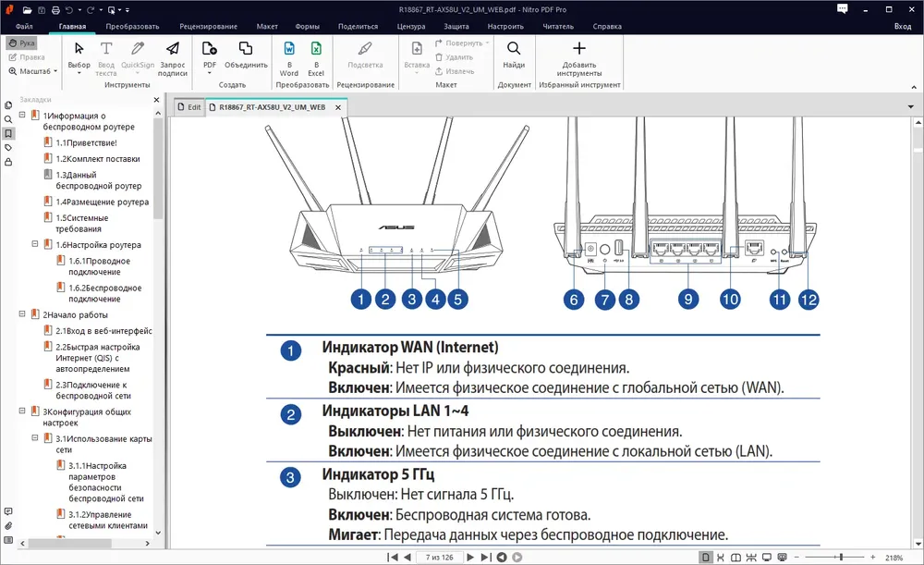
Task: Close the R18867_RT-AX58U_V2_UM_WEB document tab
Action: (x=338, y=107)
